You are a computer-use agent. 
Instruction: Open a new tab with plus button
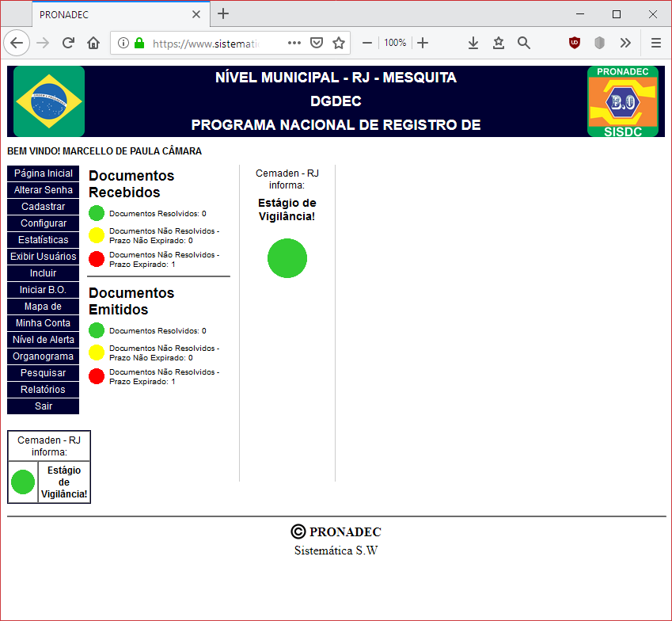[x=223, y=13]
